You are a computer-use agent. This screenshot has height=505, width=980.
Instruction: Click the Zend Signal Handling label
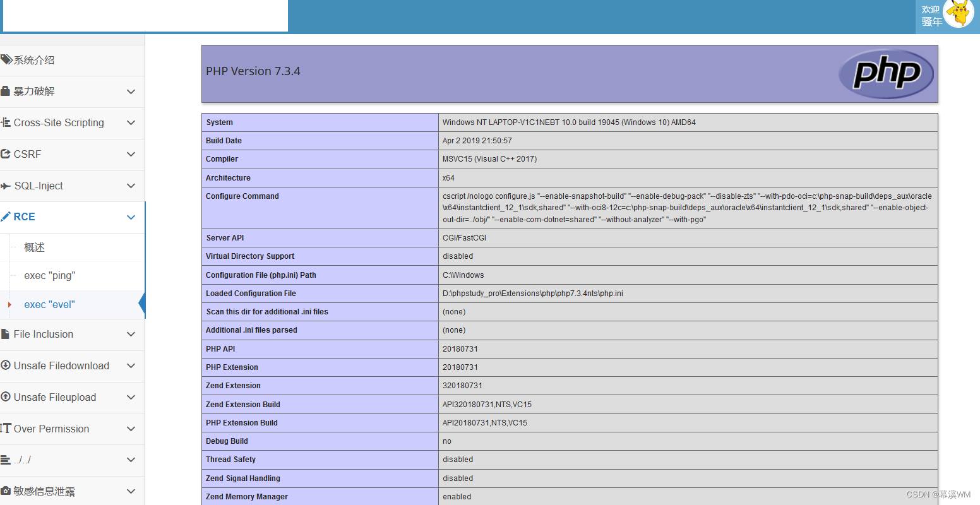click(x=243, y=478)
